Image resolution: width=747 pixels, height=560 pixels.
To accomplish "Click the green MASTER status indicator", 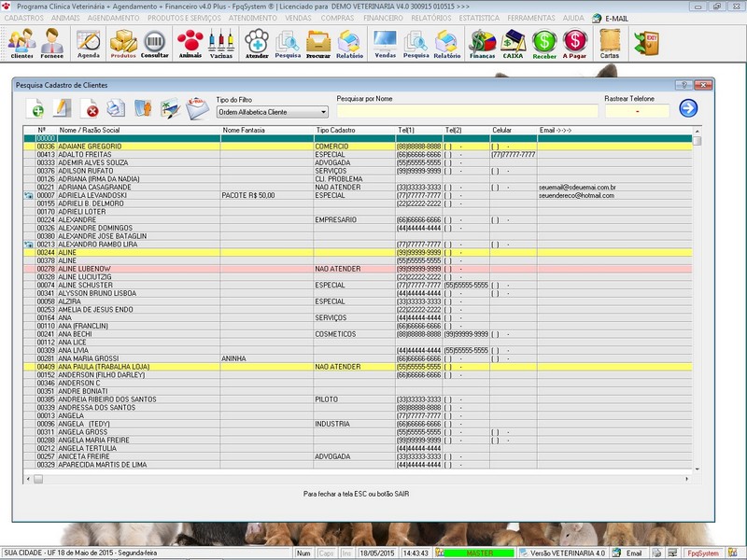I will tap(479, 553).
